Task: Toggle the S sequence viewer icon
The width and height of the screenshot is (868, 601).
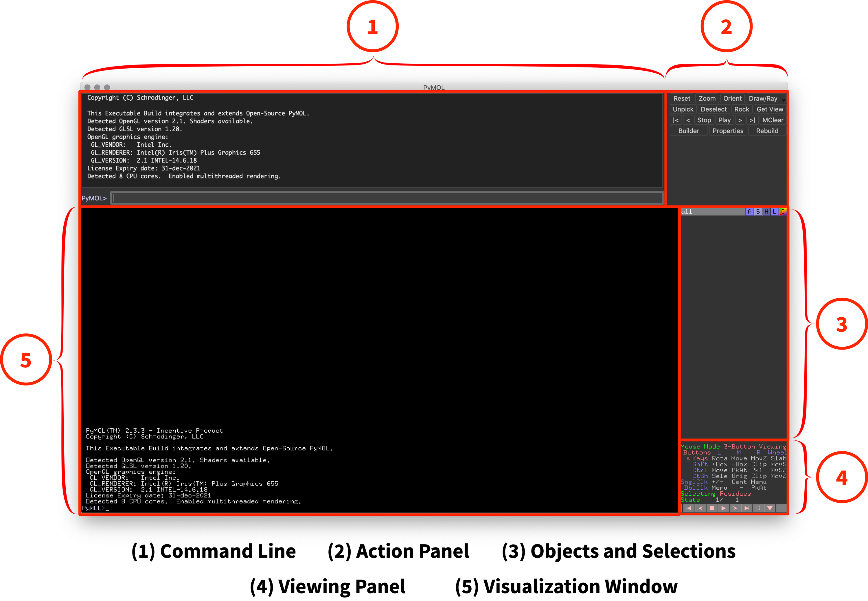Action: 758,508
